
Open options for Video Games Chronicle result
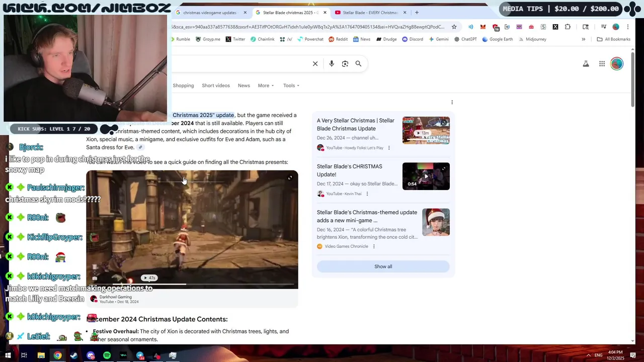click(374, 246)
